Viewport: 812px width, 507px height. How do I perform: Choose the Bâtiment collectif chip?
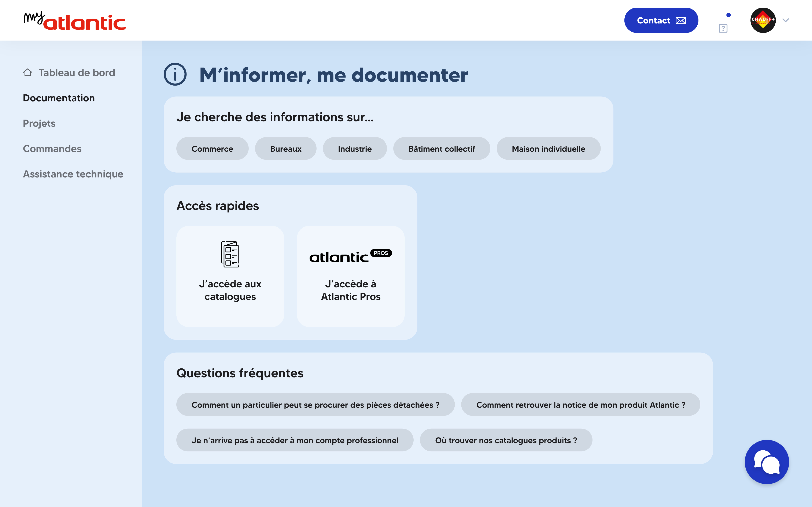tap(441, 149)
